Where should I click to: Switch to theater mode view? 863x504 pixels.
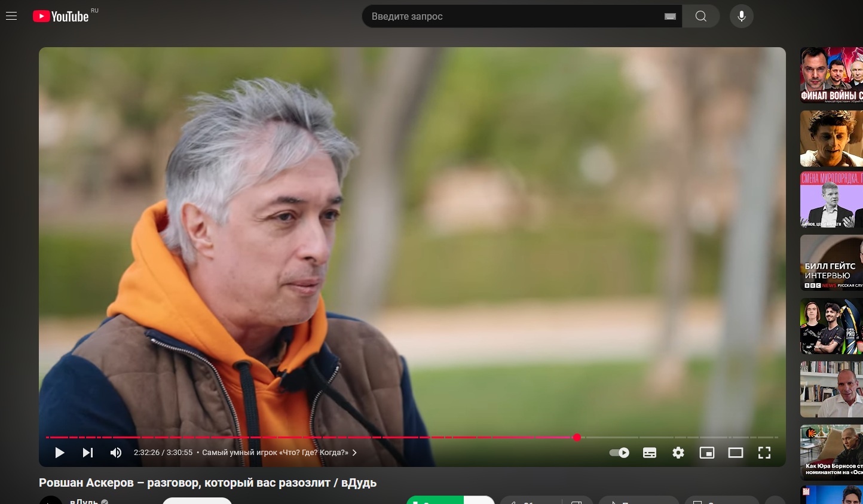point(736,453)
